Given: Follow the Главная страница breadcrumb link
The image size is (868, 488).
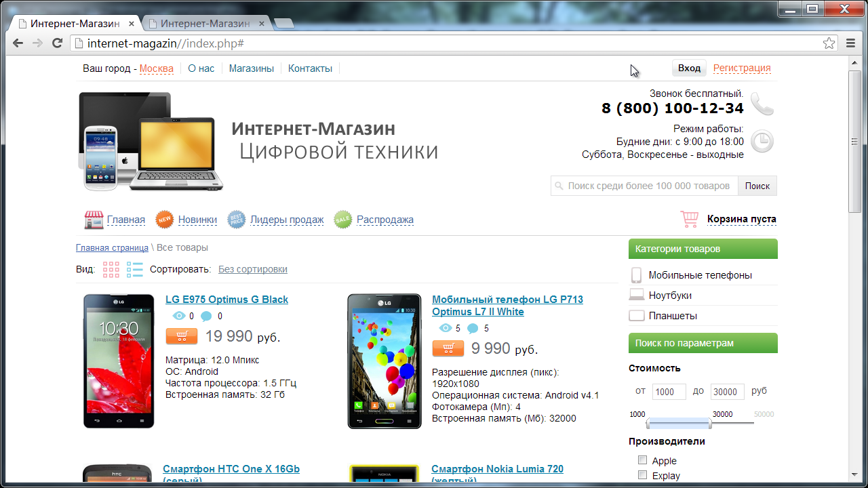Looking at the screenshot, I should click(112, 247).
